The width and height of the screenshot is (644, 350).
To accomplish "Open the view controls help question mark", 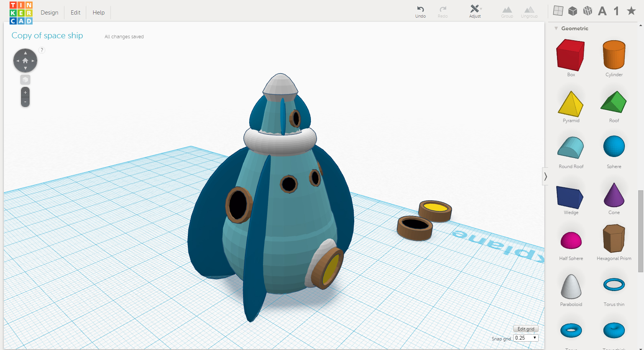I will coord(42,50).
